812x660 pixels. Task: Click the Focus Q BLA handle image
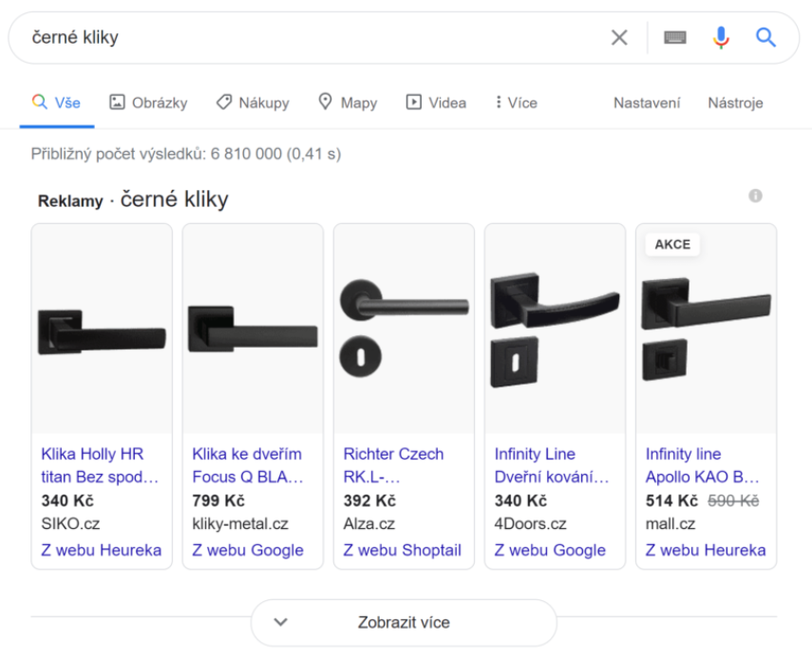click(x=253, y=329)
